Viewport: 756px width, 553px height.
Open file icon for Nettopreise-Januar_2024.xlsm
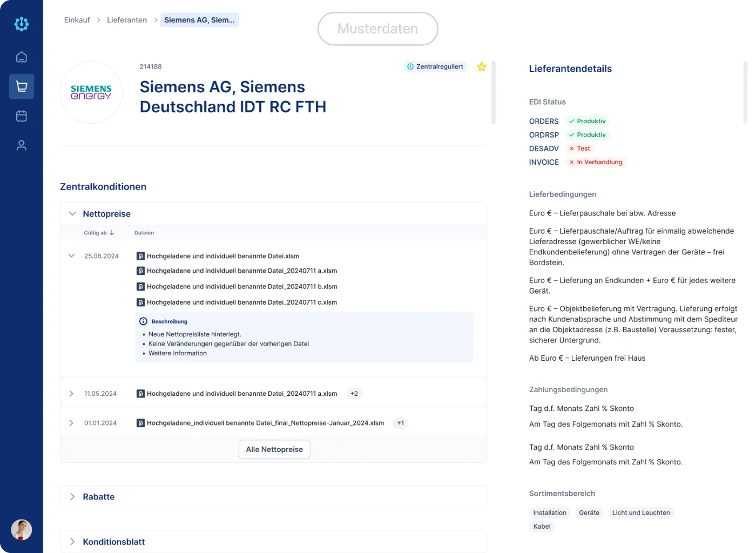point(140,423)
